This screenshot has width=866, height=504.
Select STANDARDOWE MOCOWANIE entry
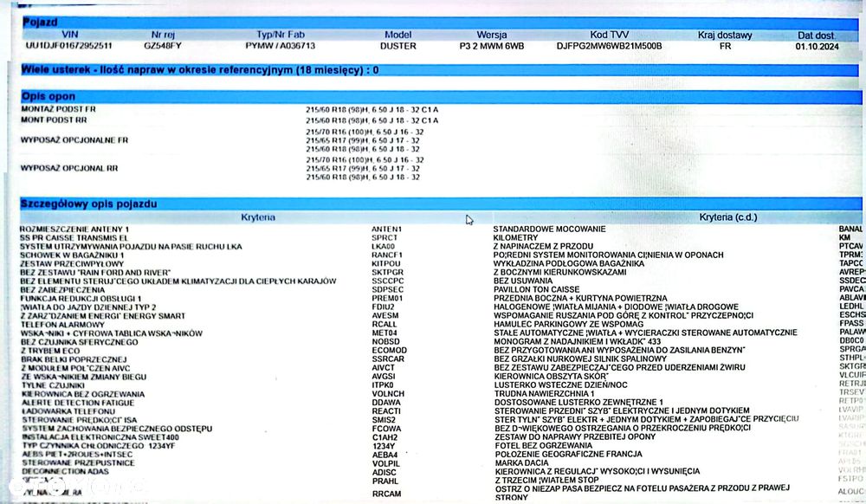coord(549,229)
